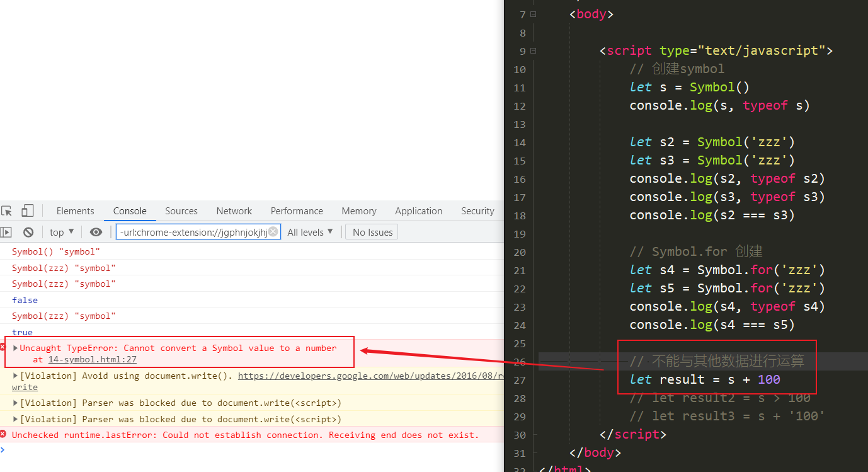Viewport: 868px width, 472px height.
Task: Click the eye live expression icon
Action: [x=96, y=233]
